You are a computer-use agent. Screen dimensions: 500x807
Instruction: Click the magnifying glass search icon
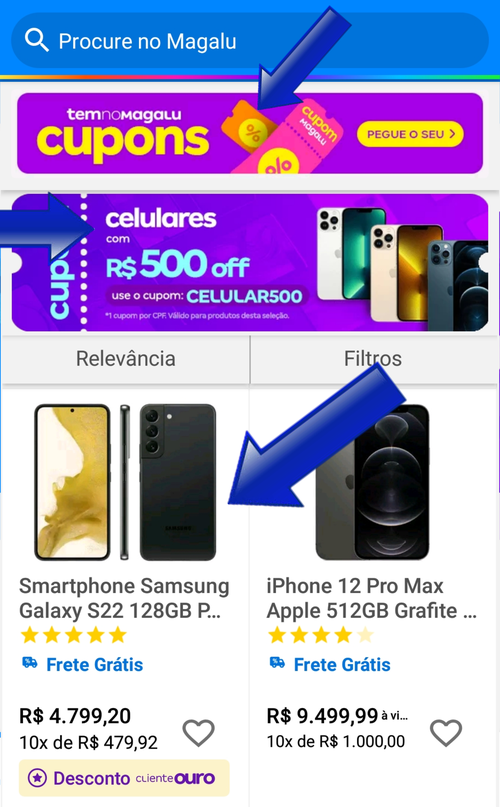point(37,41)
